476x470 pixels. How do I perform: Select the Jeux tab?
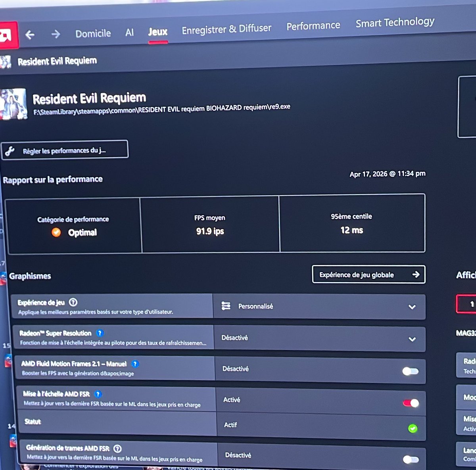pyautogui.click(x=158, y=32)
